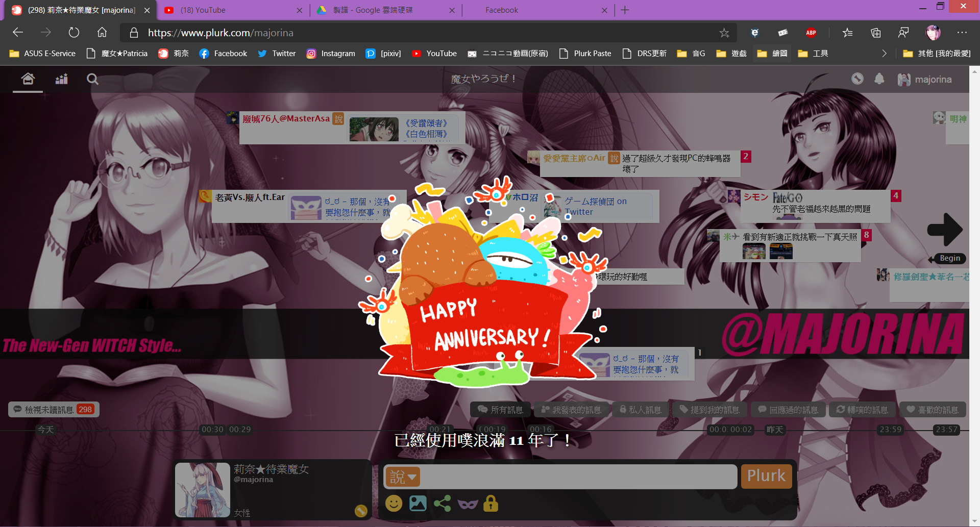Screen dimensions: 980x527
Task: Click the share icon below text box
Action: coord(442,504)
